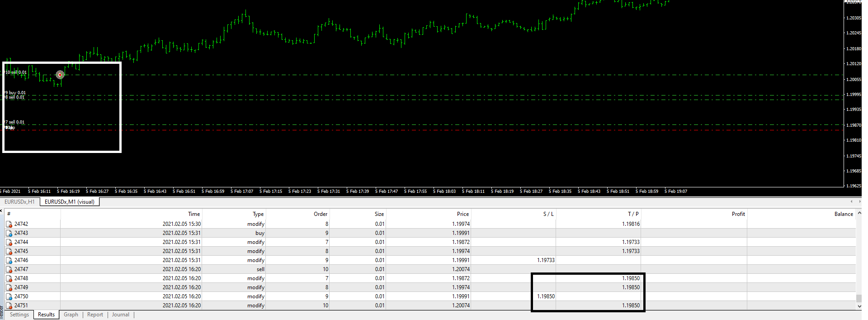This screenshot has width=868, height=320.
Task: Close the Tester panel with the X icon
Action: [1, 210]
